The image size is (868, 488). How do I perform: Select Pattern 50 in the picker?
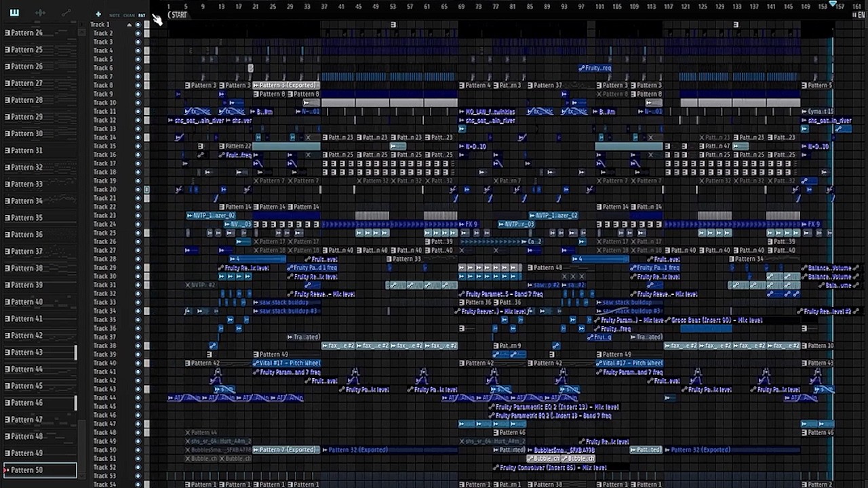click(39, 470)
